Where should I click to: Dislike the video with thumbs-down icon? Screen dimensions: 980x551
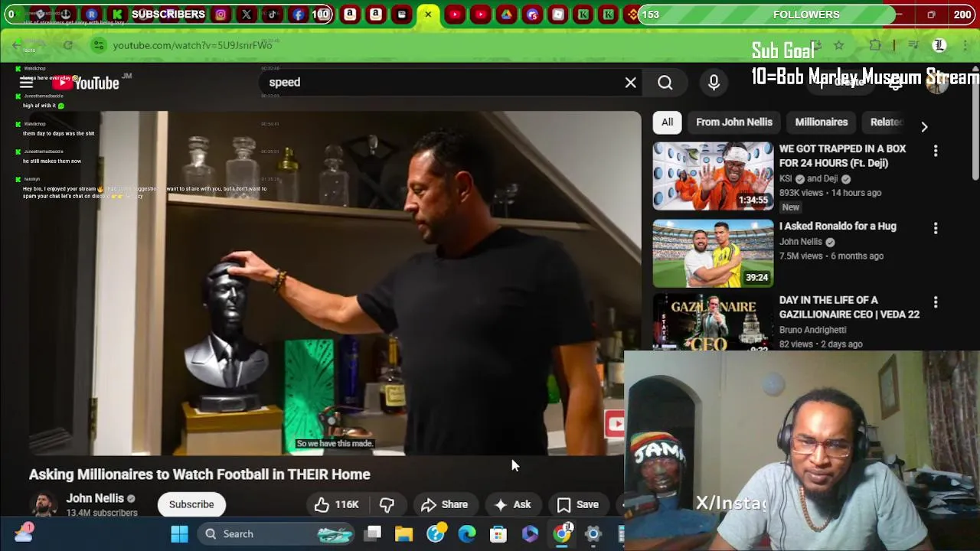[x=387, y=504]
